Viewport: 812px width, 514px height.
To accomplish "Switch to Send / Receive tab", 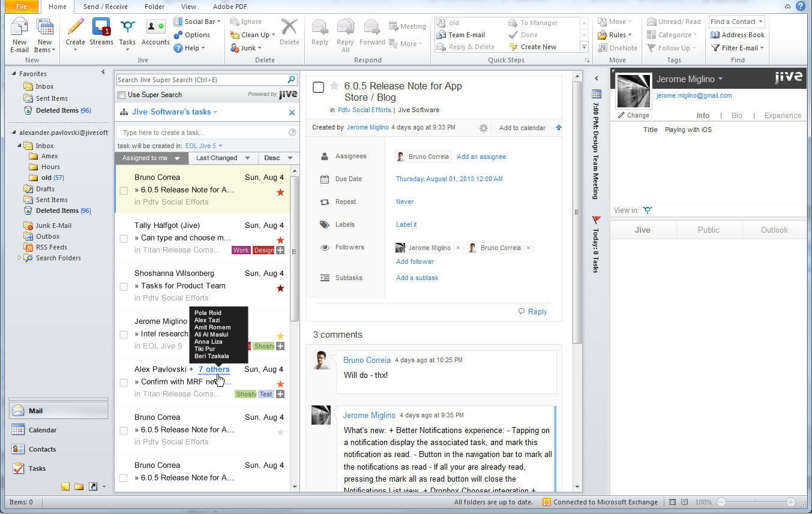I will [x=106, y=7].
